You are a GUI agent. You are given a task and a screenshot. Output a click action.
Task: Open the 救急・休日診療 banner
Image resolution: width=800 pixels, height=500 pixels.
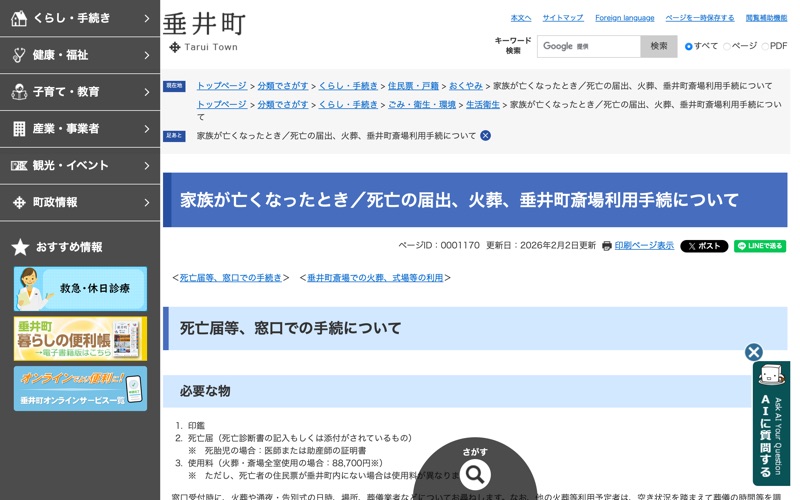tap(80, 289)
